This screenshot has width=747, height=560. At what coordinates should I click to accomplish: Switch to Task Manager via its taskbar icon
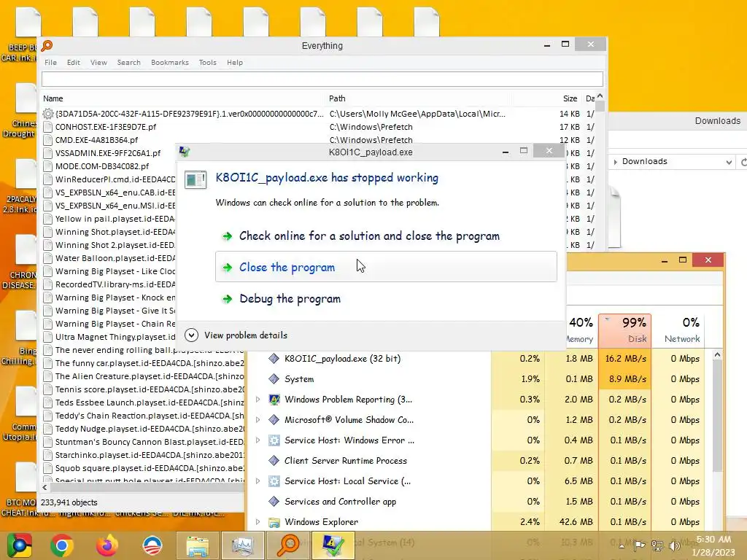pos(243,545)
